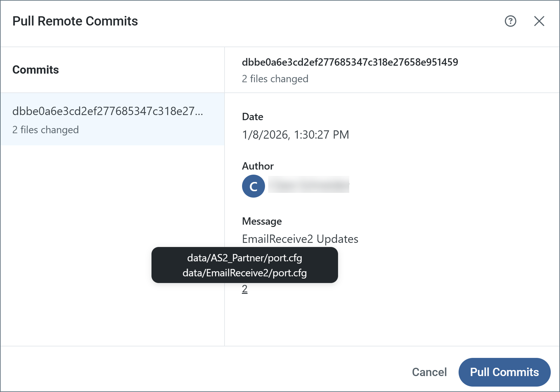The width and height of the screenshot is (560, 392).
Task: Click the Message field label
Action: (262, 221)
